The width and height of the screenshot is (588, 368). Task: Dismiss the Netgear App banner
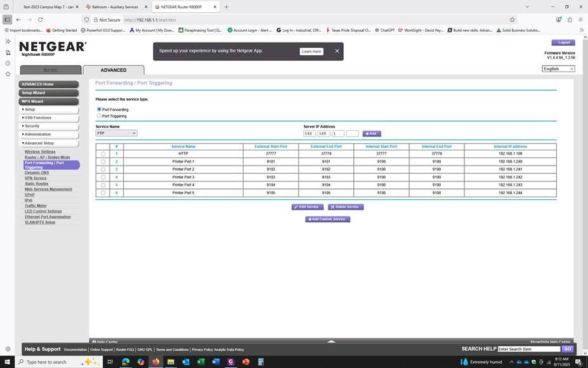point(337,51)
